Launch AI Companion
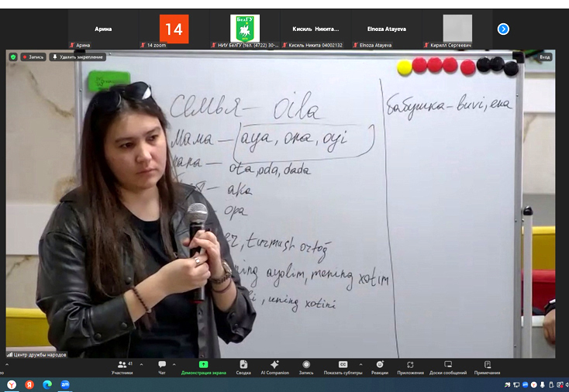 (x=274, y=366)
